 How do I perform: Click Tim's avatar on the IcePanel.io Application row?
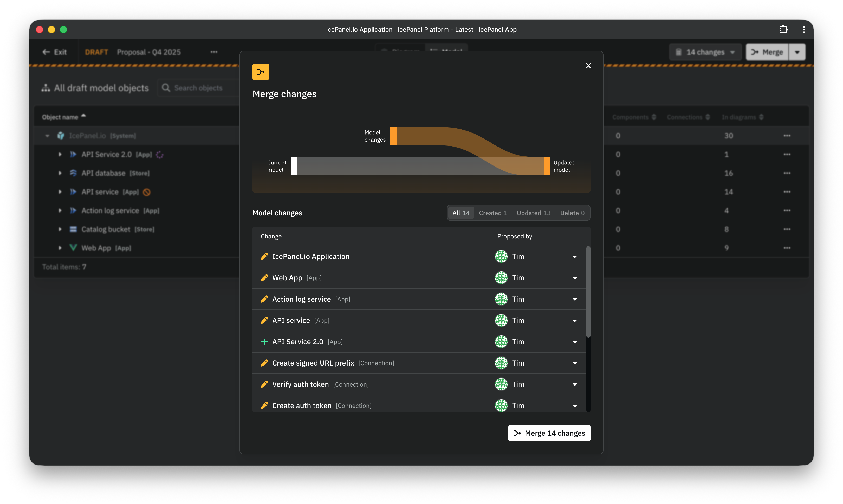(501, 256)
